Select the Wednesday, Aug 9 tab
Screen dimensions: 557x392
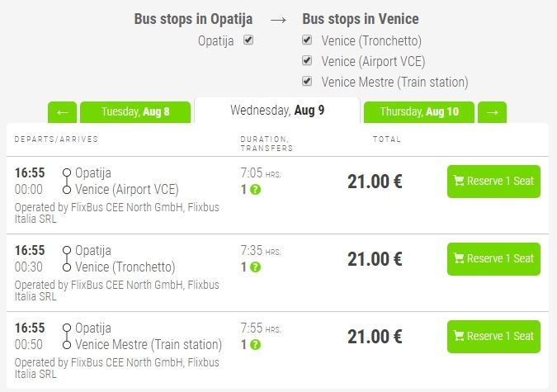click(x=277, y=111)
